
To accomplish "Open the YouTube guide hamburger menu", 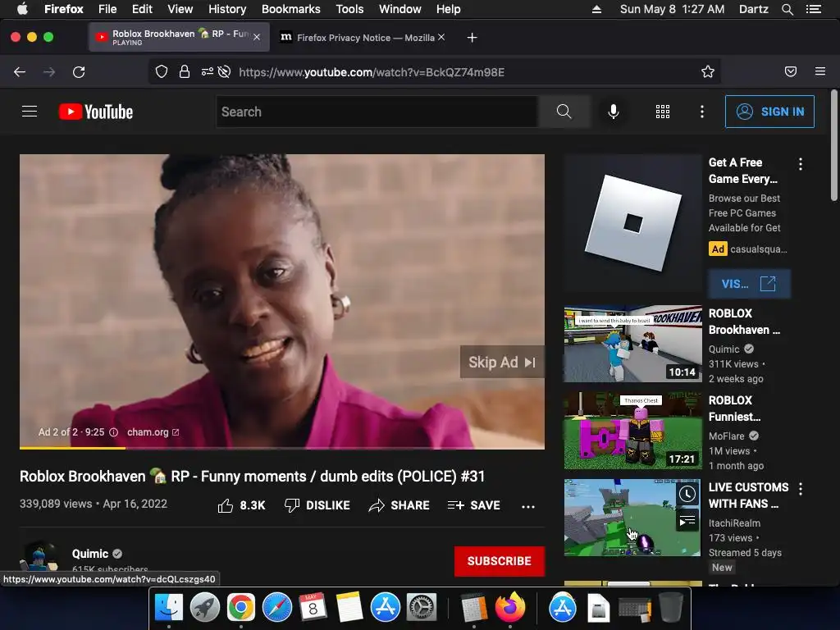I will (x=30, y=112).
